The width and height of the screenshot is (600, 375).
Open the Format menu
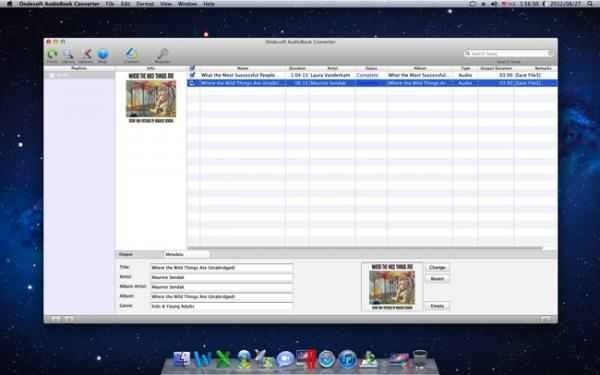(145, 4)
